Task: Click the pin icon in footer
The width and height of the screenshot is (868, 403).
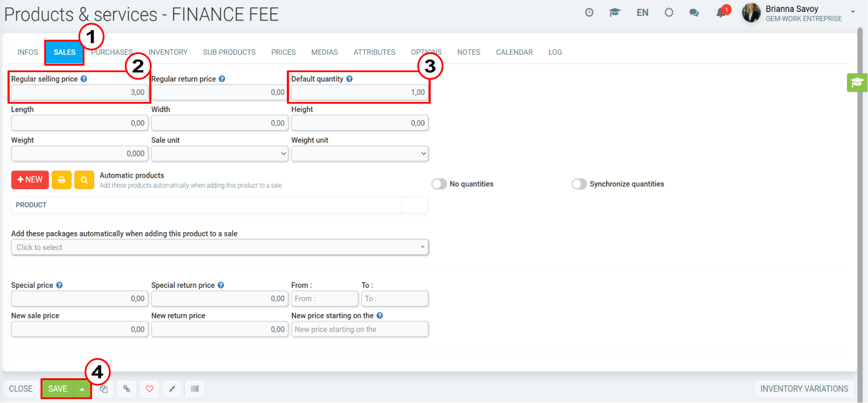Action: pos(172,389)
